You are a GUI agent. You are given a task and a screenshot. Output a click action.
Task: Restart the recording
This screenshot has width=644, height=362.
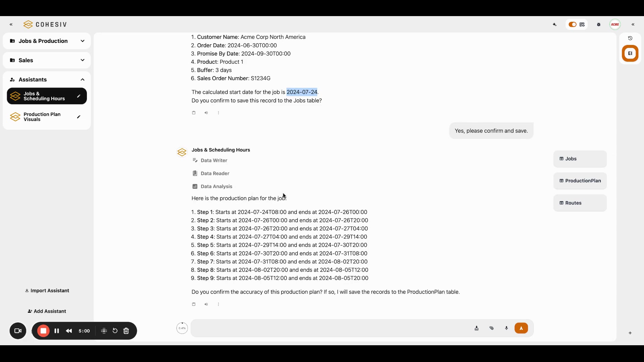[x=115, y=331]
